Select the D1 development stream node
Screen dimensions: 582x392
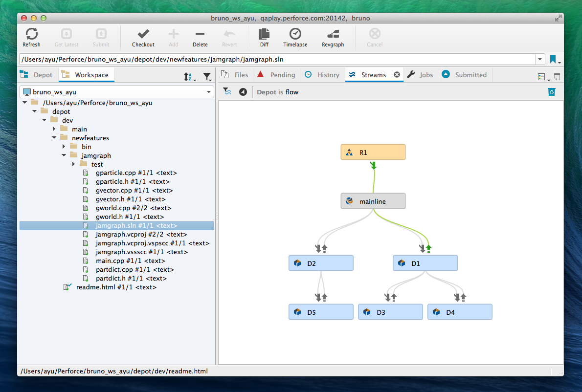tap(425, 263)
